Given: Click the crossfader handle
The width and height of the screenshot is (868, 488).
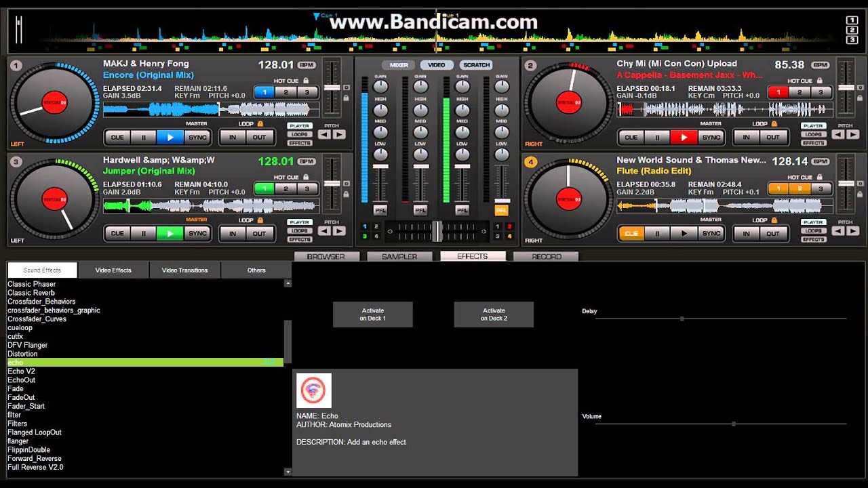Looking at the screenshot, I should 437,231.
